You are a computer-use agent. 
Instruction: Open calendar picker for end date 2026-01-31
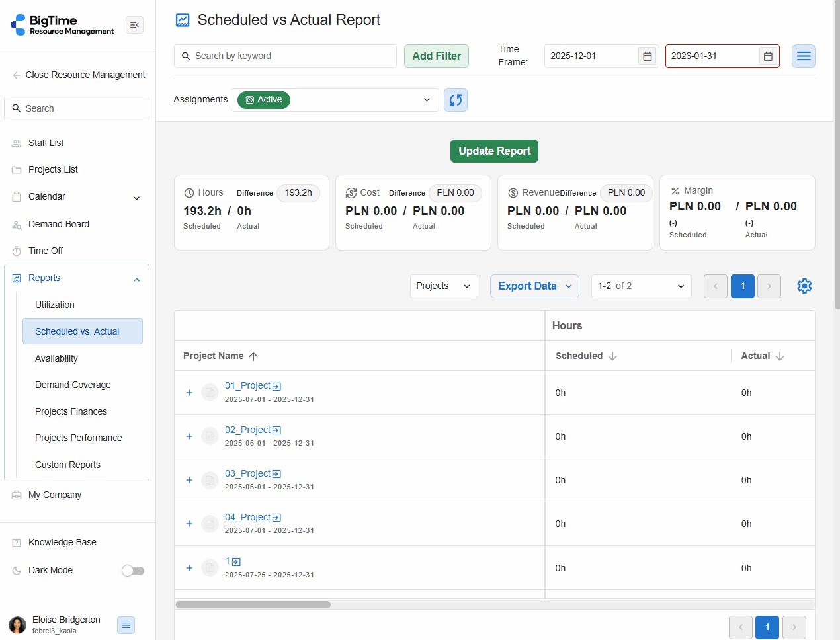point(767,56)
